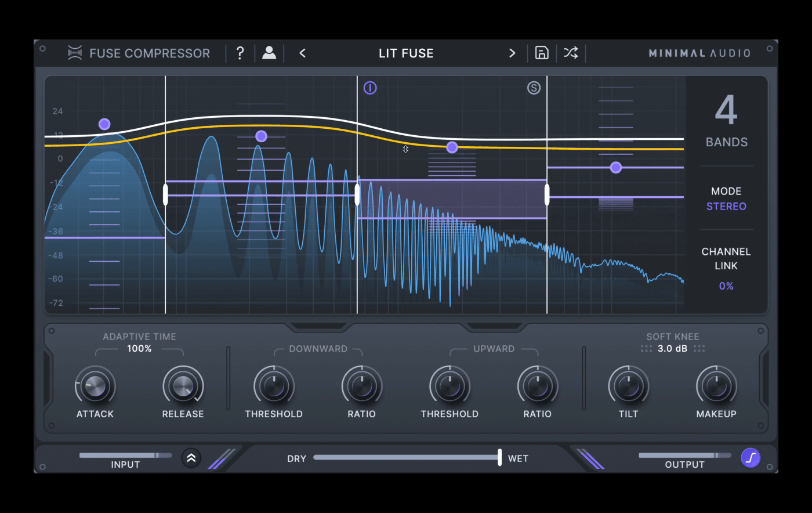The width and height of the screenshot is (812, 513).
Task: Click the UPWARD section label
Action: 494,349
